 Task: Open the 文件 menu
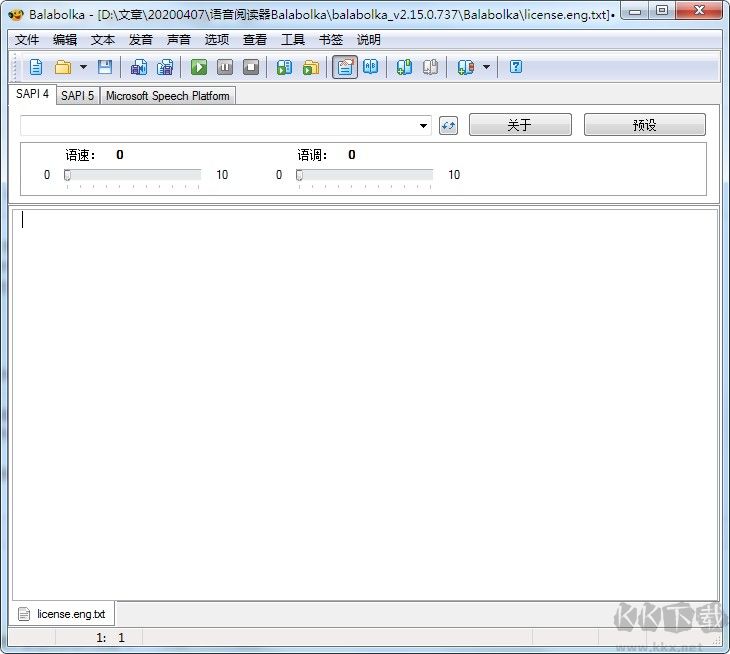(x=27, y=40)
